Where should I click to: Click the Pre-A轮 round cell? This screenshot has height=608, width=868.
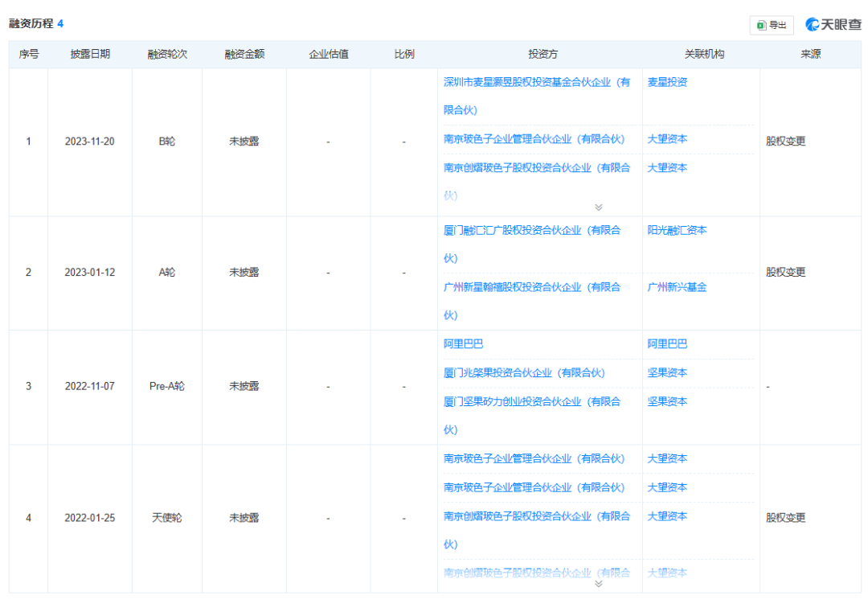[166, 387]
